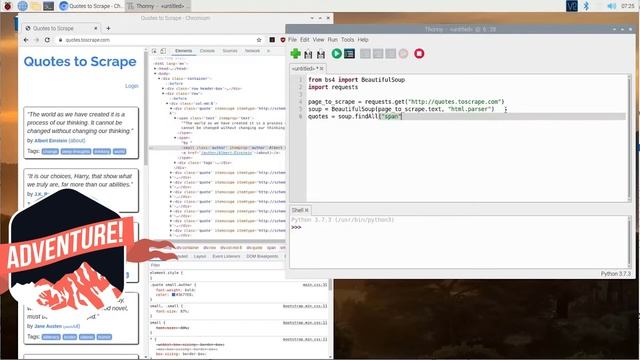
Task: Expand the row header-box div node
Action: click(x=163, y=89)
